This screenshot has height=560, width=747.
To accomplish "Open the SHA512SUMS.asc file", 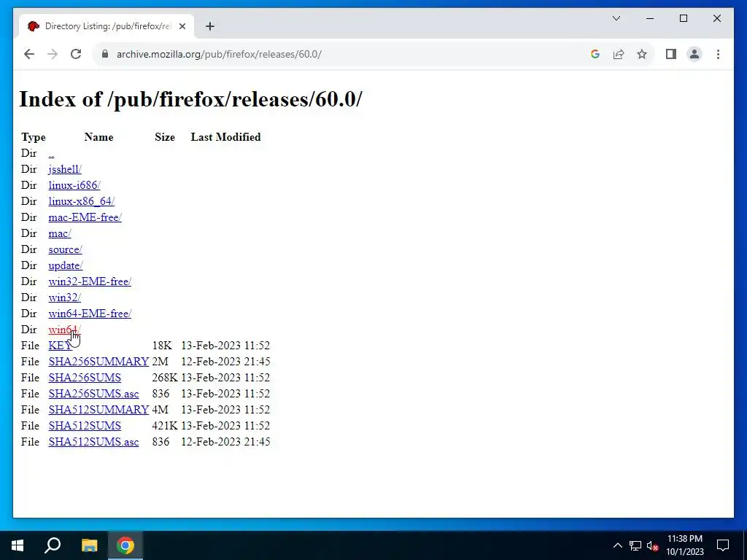I will (x=93, y=442).
